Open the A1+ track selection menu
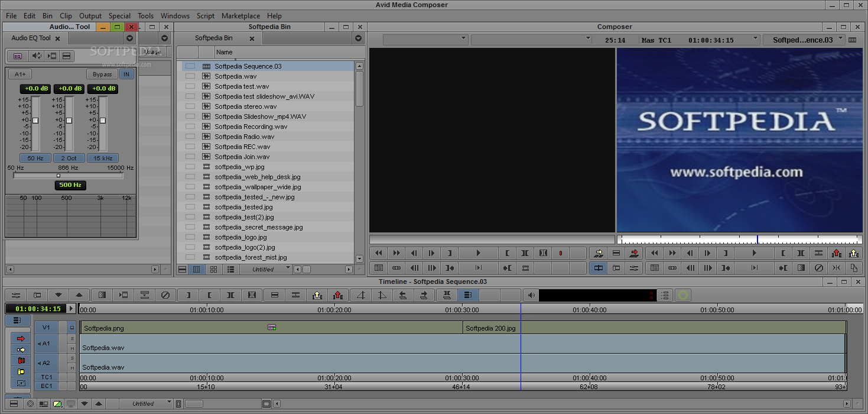The height and width of the screenshot is (414, 868). pos(21,75)
